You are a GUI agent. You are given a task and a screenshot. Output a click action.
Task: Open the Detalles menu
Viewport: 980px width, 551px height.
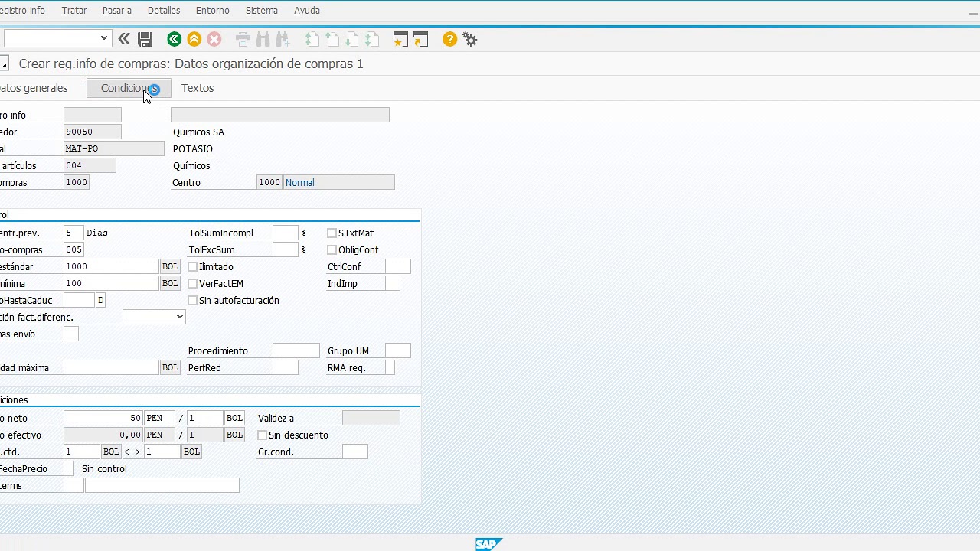(164, 11)
